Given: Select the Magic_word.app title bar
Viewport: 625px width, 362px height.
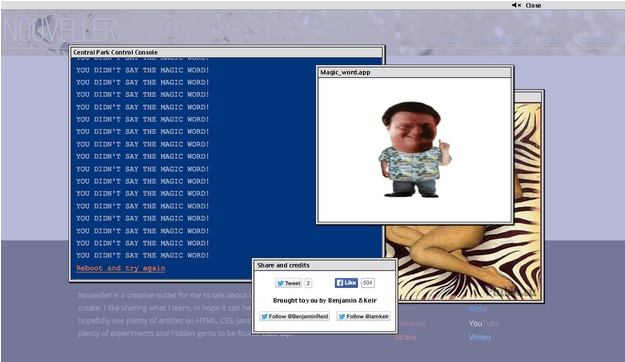Looking at the screenshot, I should 415,72.
